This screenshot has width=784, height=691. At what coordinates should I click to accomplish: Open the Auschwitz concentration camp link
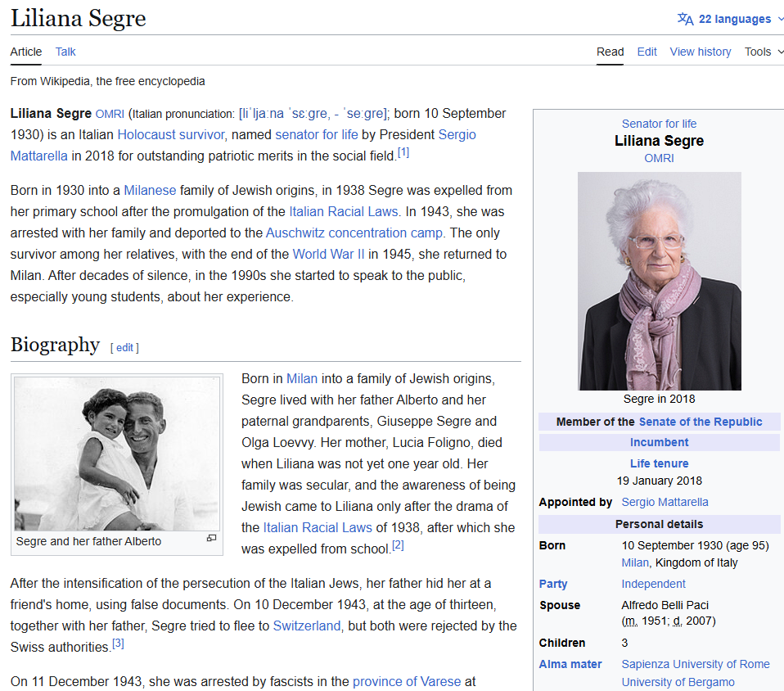(354, 233)
